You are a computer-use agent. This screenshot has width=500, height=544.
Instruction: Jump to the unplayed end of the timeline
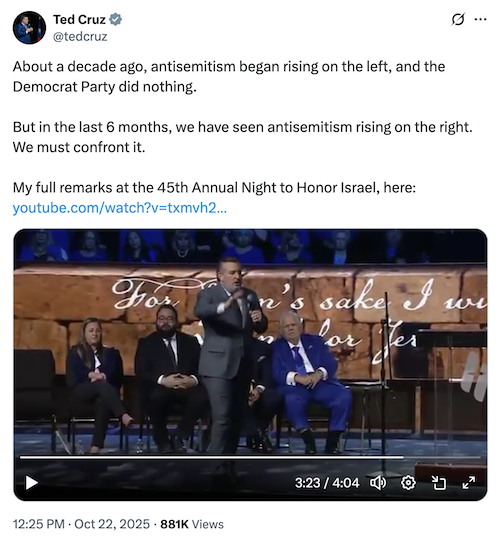[x=442, y=457]
